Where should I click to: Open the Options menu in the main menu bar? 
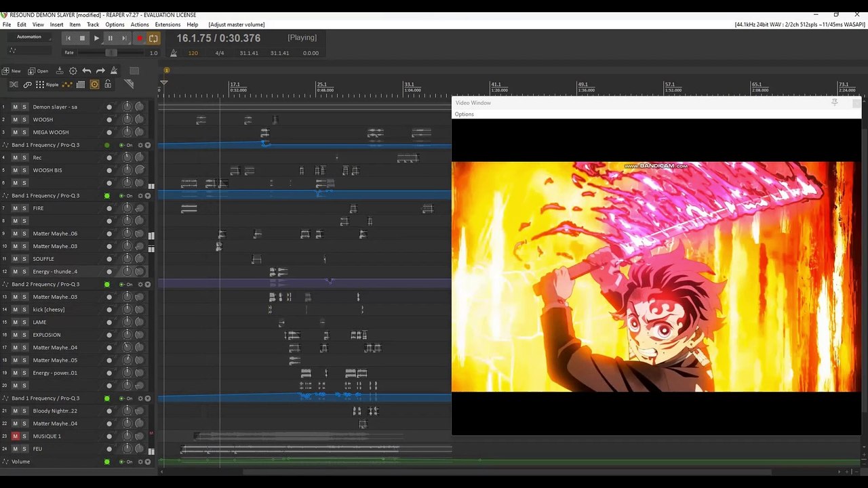click(x=115, y=24)
